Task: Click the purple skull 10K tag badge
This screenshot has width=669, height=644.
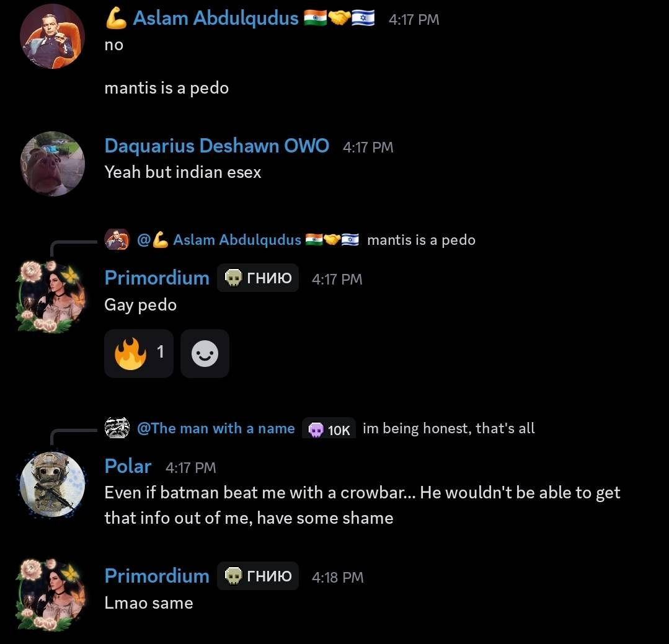Action: [x=329, y=429]
